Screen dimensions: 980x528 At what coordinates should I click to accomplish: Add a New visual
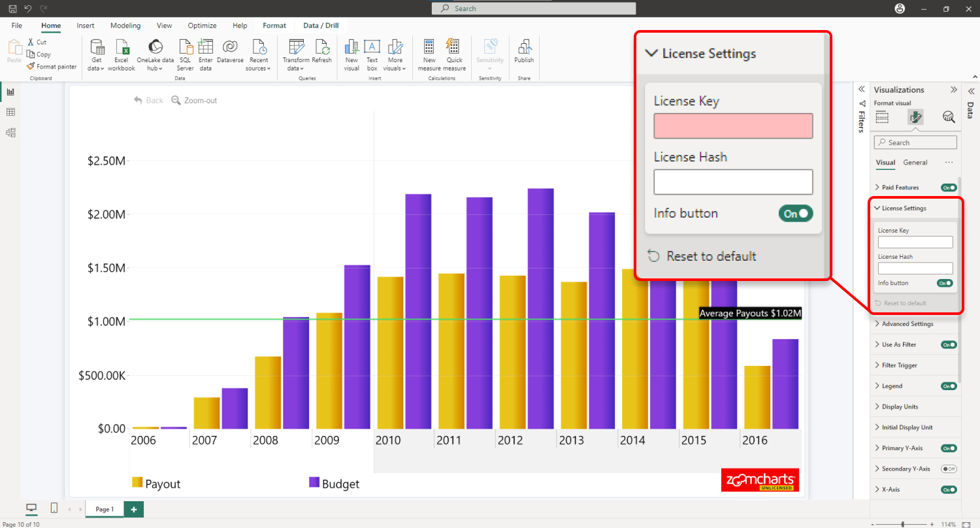point(351,54)
